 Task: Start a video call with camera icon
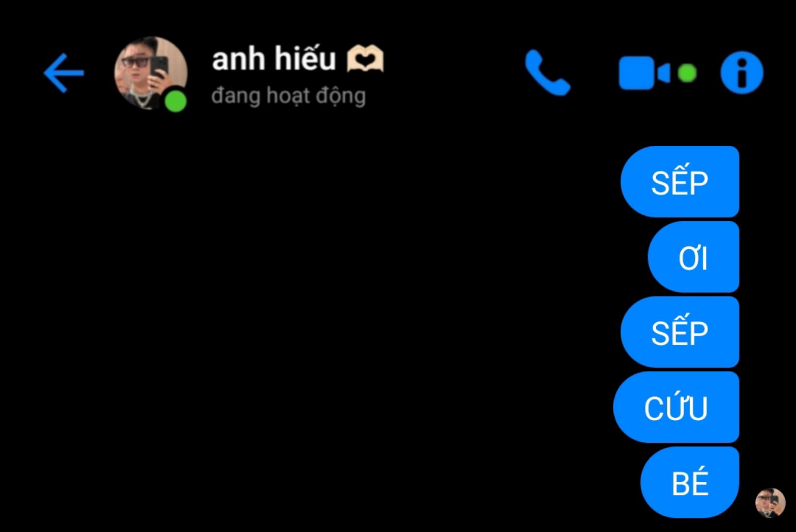coord(644,73)
